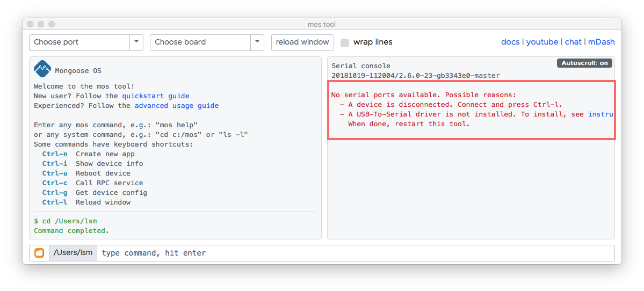Open the docs link
This screenshot has height=291, width=644.
[x=510, y=42]
